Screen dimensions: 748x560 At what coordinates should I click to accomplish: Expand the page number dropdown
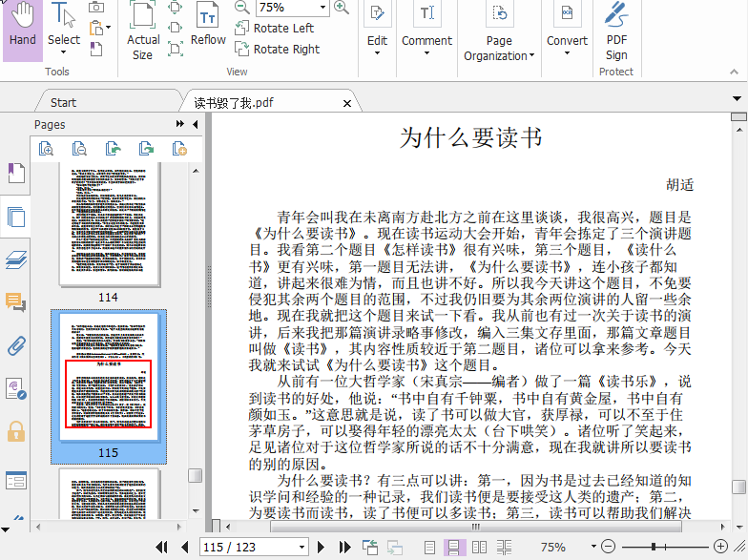point(300,548)
